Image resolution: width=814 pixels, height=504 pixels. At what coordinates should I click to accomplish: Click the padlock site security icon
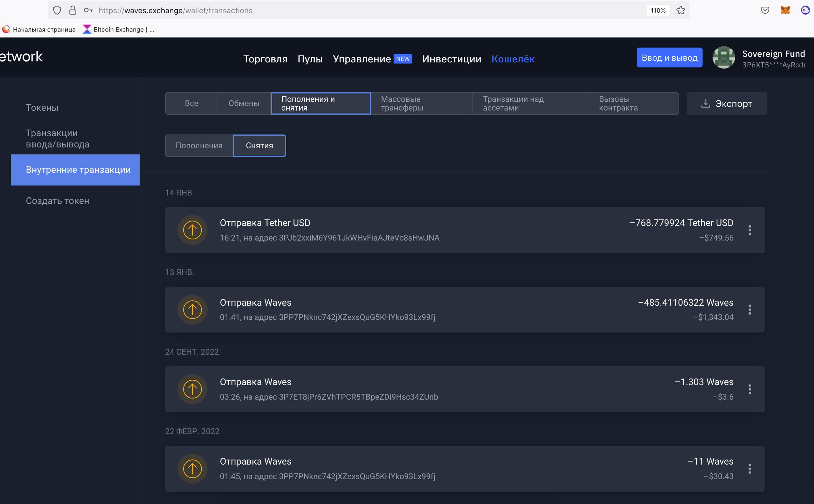pos(73,10)
